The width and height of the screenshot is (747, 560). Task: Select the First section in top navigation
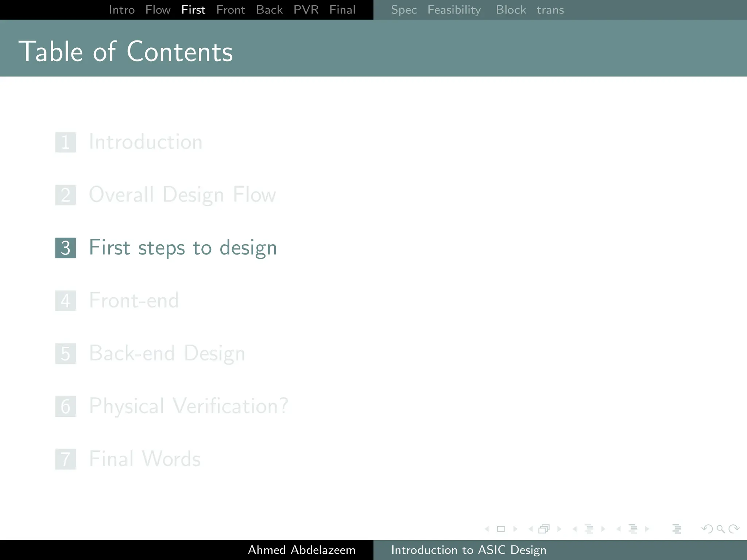(193, 10)
